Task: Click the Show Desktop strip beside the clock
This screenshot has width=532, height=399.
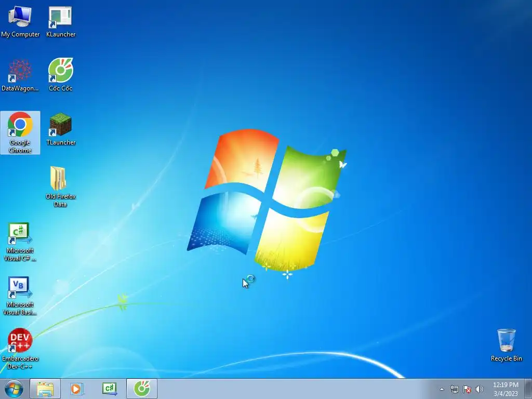Action: click(528, 389)
